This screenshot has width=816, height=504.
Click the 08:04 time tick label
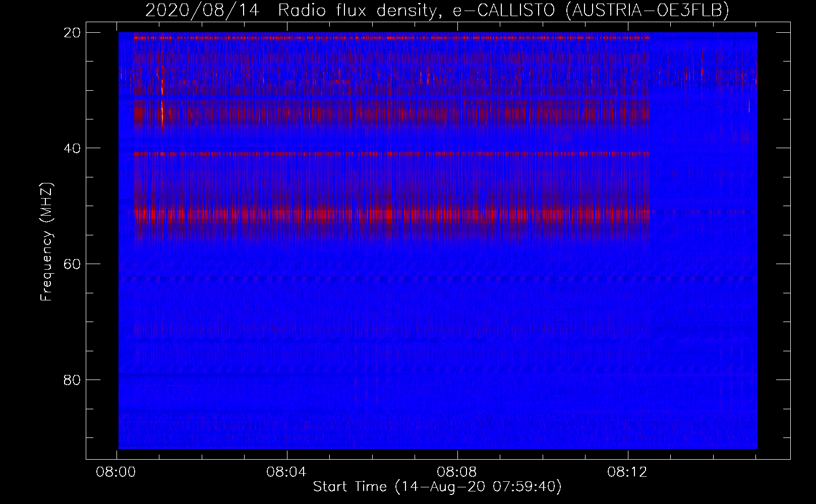pyautogui.click(x=286, y=472)
